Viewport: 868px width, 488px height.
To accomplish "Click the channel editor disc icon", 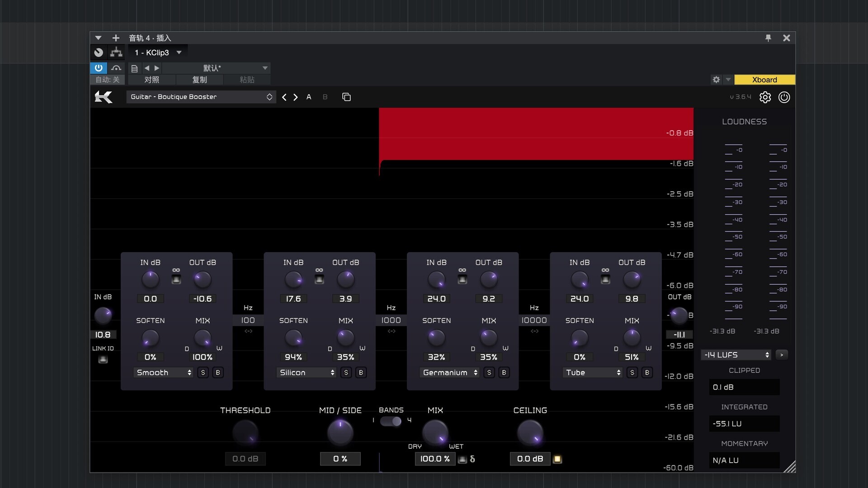I will point(99,52).
